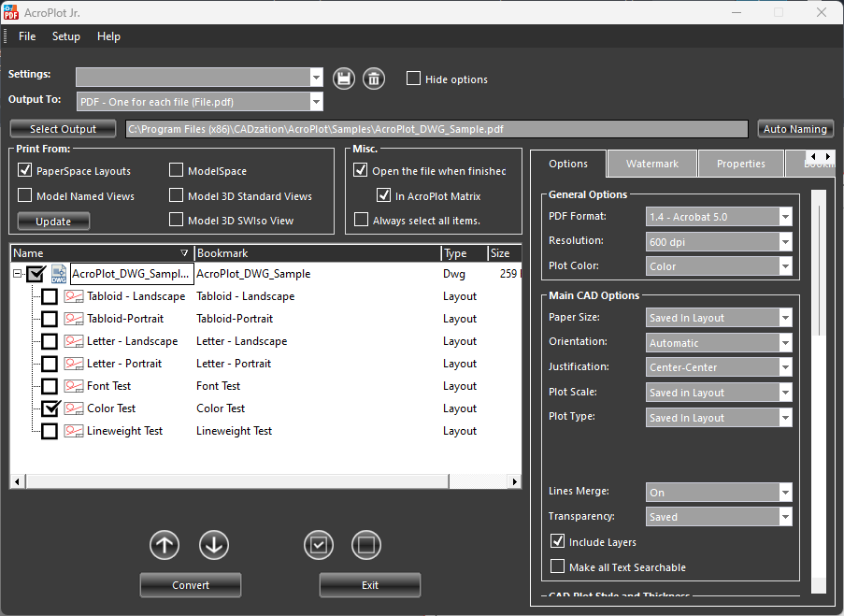The height and width of the screenshot is (616, 844).
Task: Click the file list scroll left arrow
Action: [17, 481]
